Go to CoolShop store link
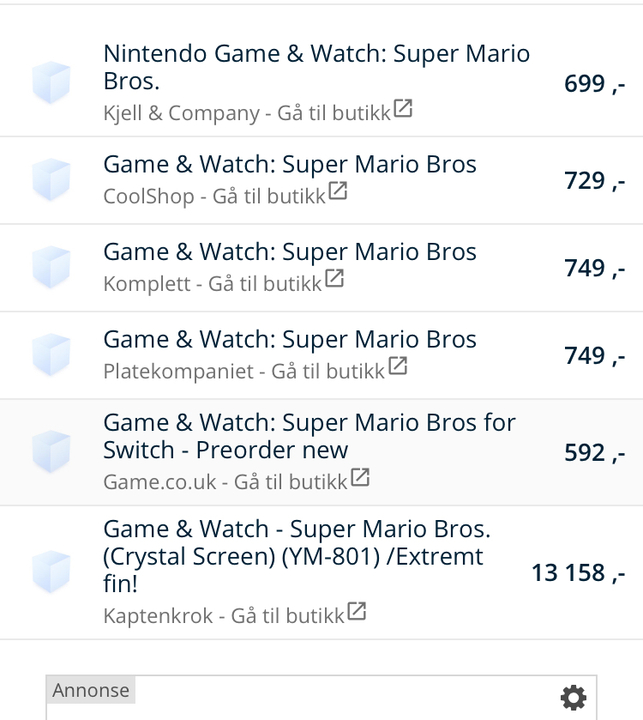The image size is (643, 720). tap(215, 196)
